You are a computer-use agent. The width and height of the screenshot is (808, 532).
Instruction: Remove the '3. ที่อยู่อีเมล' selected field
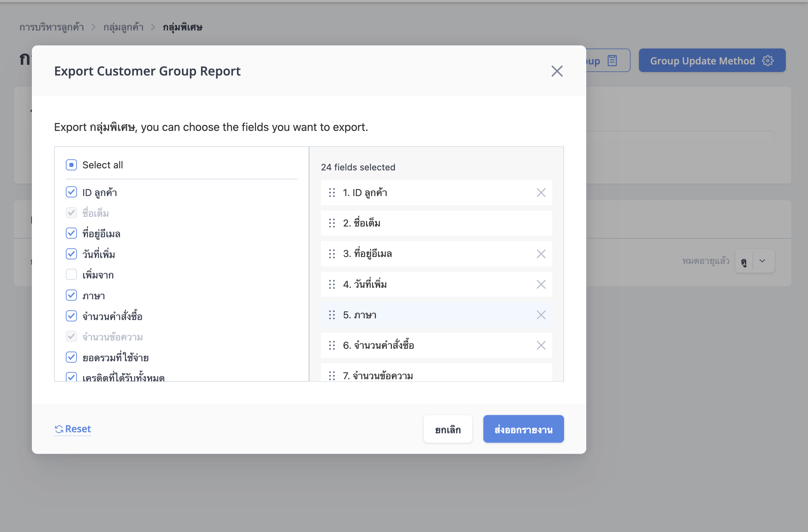coord(541,254)
